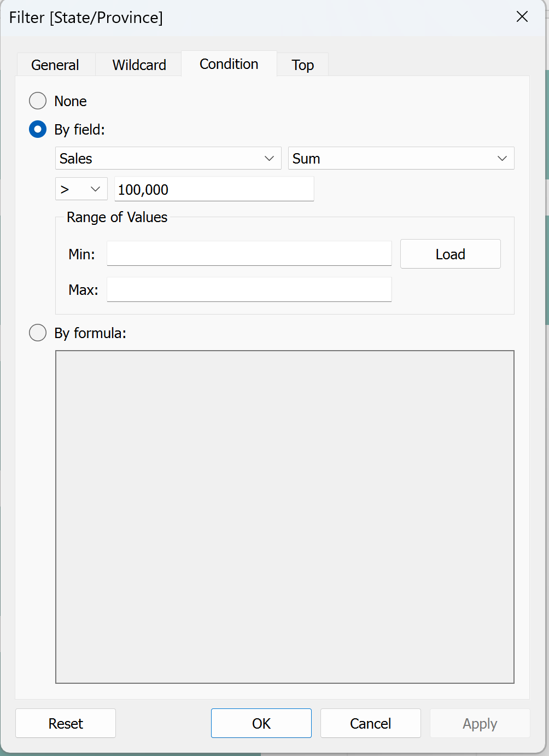Switch to the Wildcard tab
Image resolution: width=549 pixels, height=756 pixels.
point(139,65)
